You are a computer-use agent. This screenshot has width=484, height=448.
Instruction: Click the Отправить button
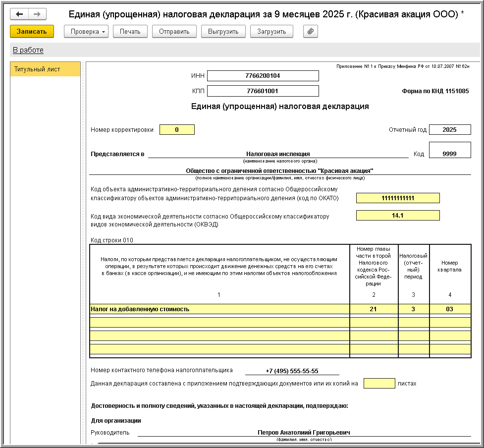click(x=174, y=31)
